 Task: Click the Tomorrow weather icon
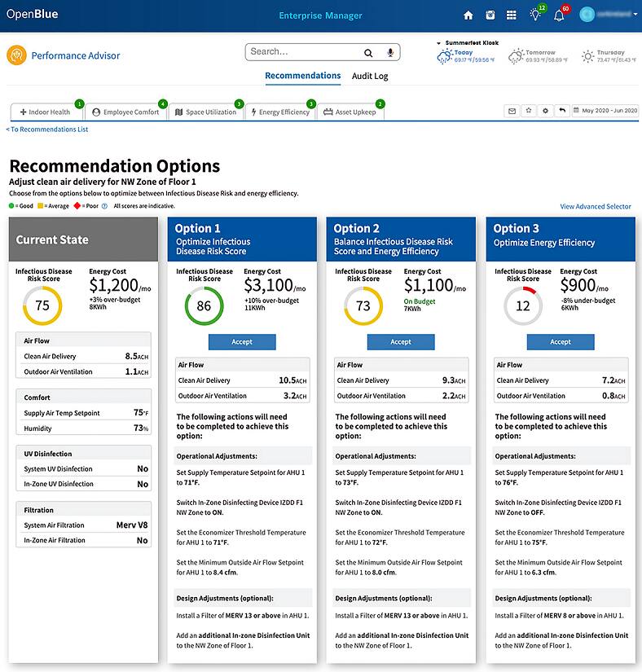(516, 56)
